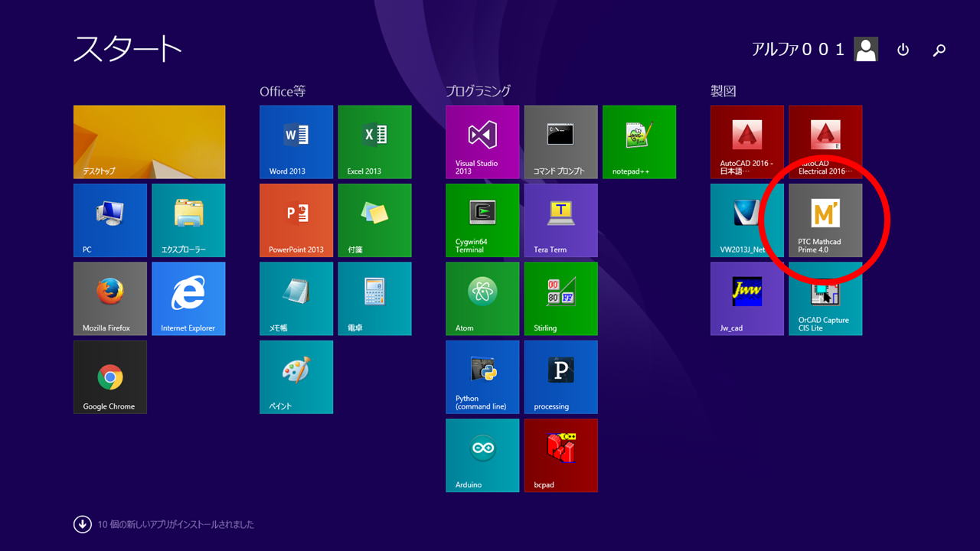This screenshot has width=980, height=551.
Task: Open the VW2013J_Net tile
Action: 747,220
